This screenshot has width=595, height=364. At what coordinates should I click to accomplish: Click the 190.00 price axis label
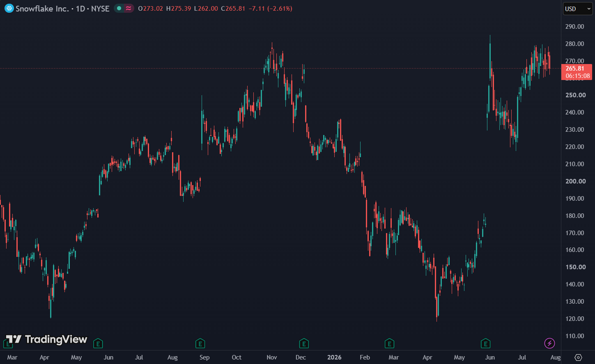click(574, 199)
